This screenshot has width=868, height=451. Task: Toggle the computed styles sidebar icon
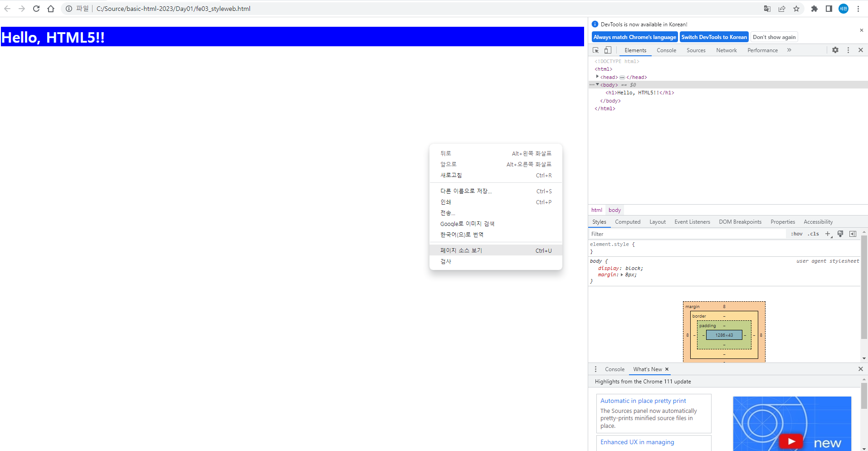click(853, 234)
